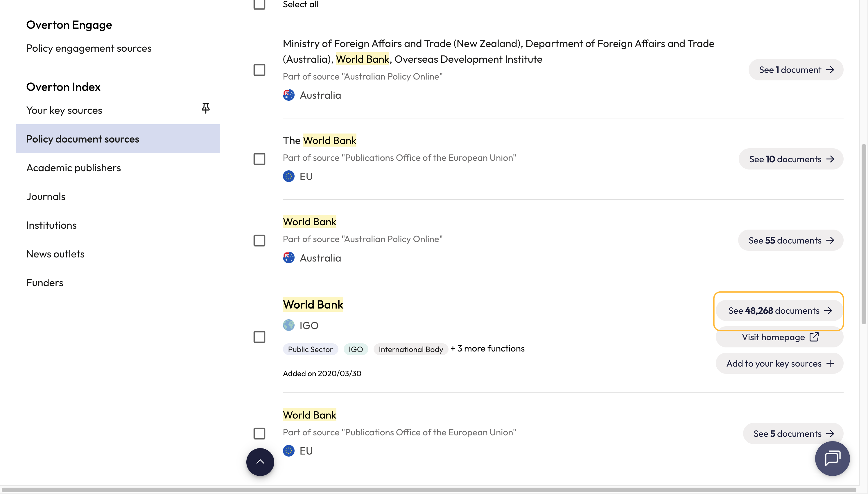This screenshot has height=494, width=868.
Task: Click the Australia flag icon under Ministry of Foreign Affairs row
Action: (x=288, y=95)
